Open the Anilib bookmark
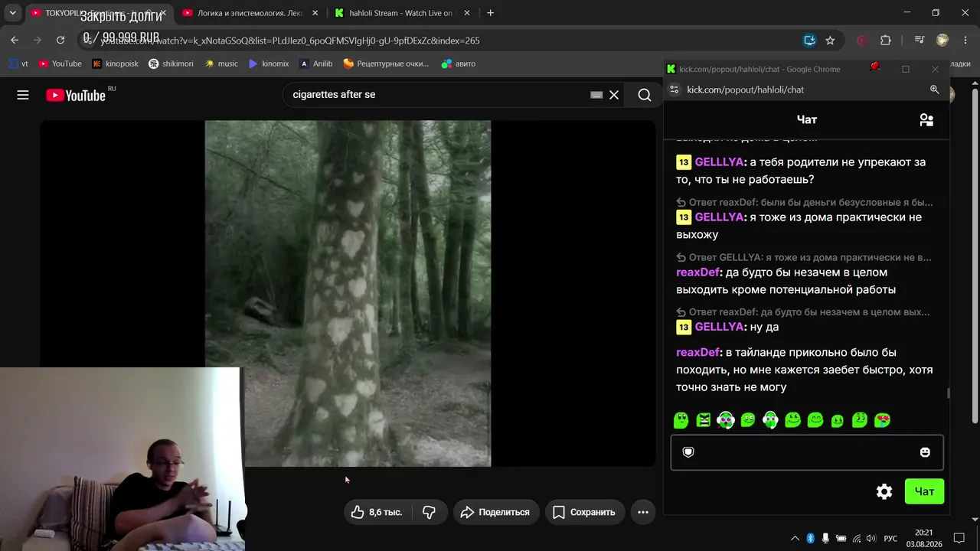Image resolution: width=980 pixels, height=551 pixels. pos(316,64)
